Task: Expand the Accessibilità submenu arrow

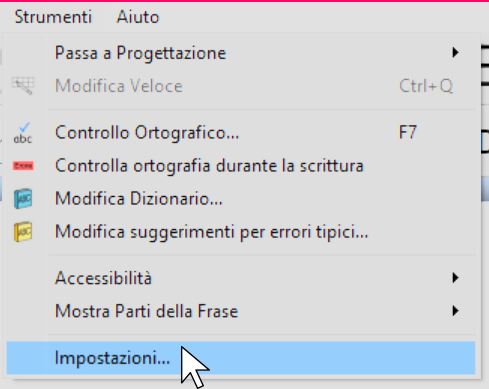Action: point(455,278)
